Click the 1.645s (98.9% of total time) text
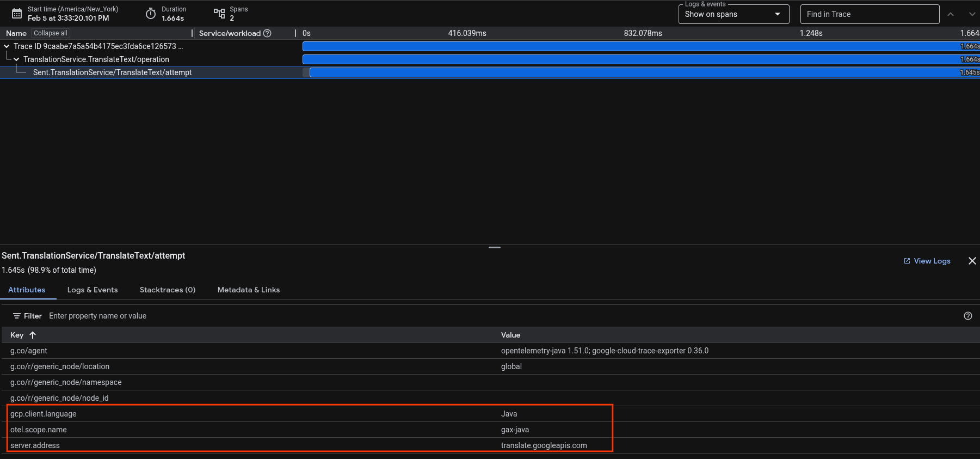The width and height of the screenshot is (980, 459). coord(49,270)
